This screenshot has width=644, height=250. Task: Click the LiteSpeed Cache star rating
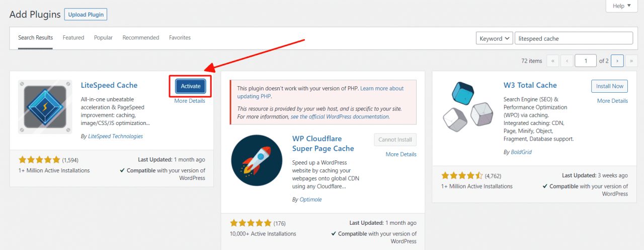pyautogui.click(x=39, y=160)
